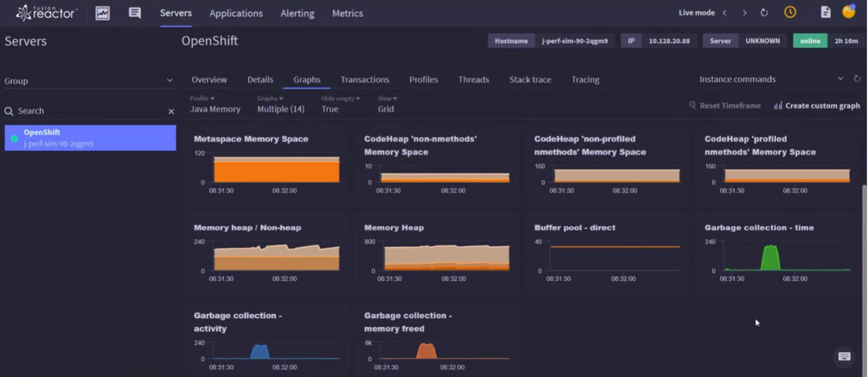Open the document icon in top right

click(825, 12)
